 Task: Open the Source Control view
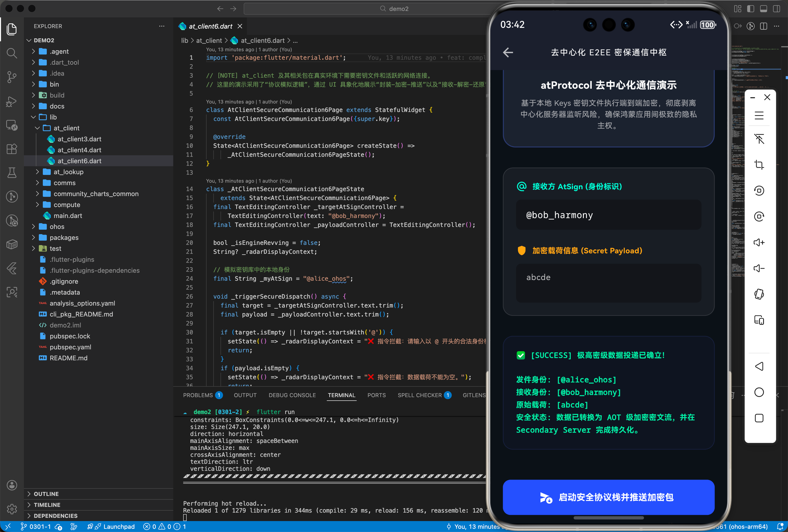pos(12,77)
